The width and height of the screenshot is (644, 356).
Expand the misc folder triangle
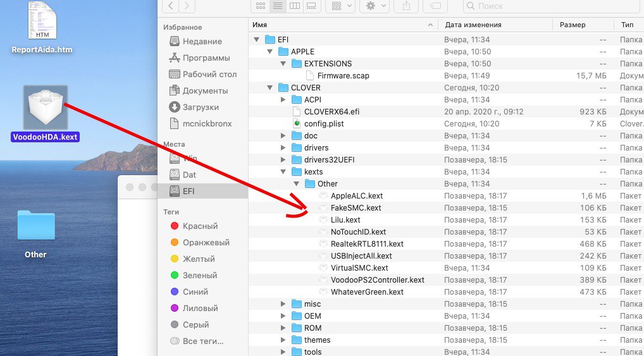(x=283, y=304)
